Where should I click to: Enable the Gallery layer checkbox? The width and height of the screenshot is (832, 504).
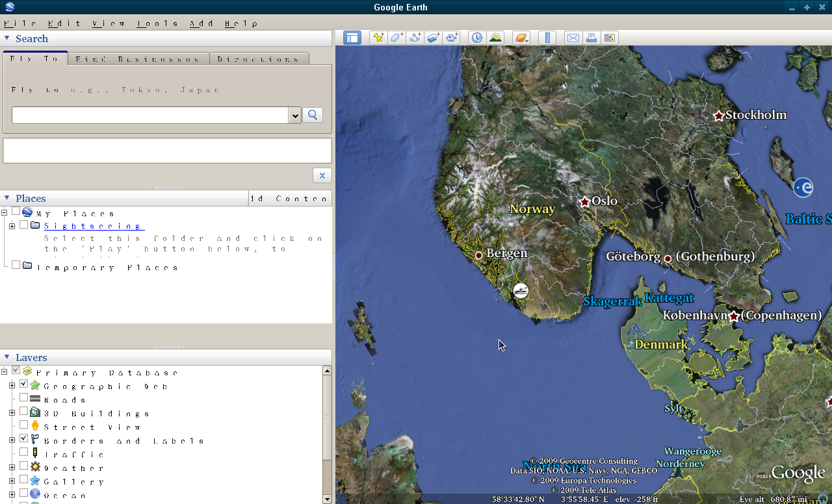[x=24, y=479]
